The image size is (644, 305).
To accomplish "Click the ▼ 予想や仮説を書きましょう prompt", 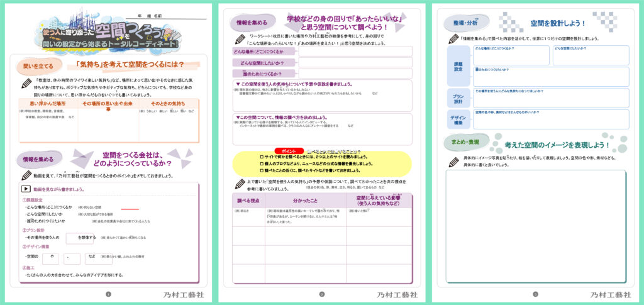I will [x=294, y=84].
